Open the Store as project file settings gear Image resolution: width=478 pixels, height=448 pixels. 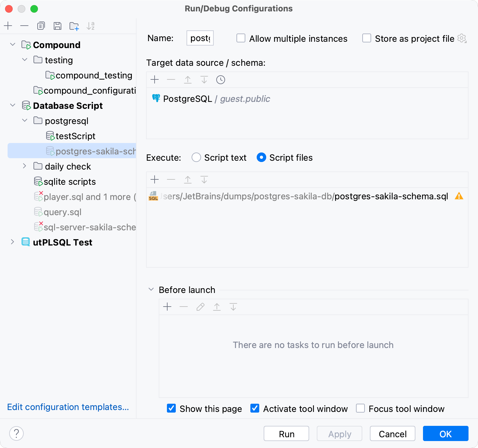(462, 38)
